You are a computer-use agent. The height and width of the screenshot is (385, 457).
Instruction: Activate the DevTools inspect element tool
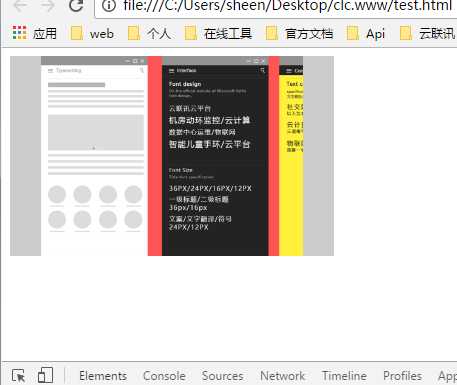pos(18,375)
